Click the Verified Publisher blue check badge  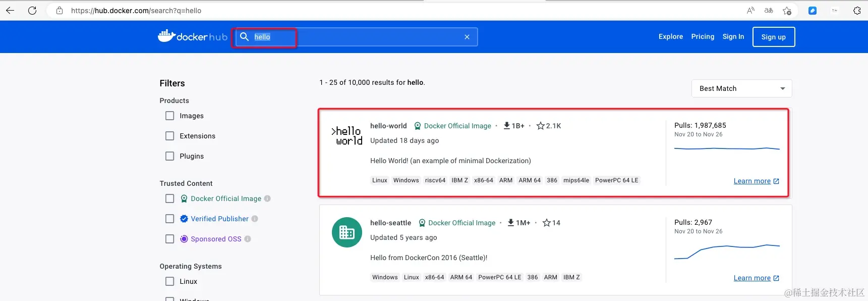[x=184, y=219]
